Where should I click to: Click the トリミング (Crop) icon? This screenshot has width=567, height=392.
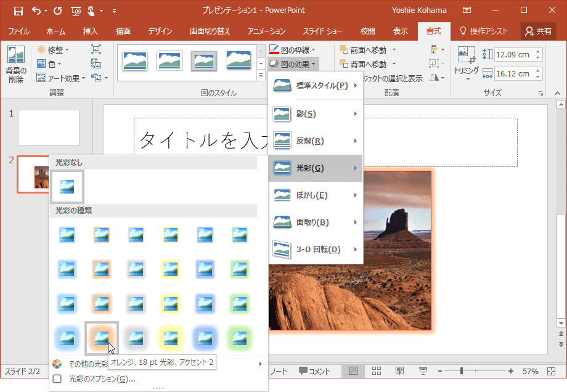[x=466, y=56]
